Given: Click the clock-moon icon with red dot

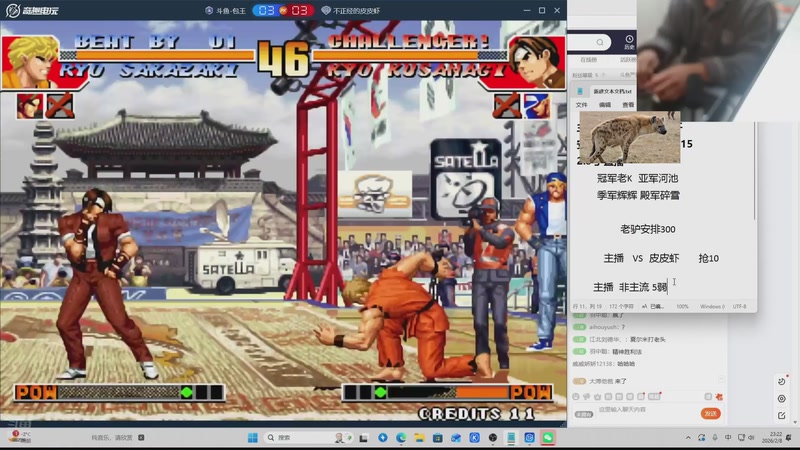Looking at the screenshot, I should [x=782, y=381].
